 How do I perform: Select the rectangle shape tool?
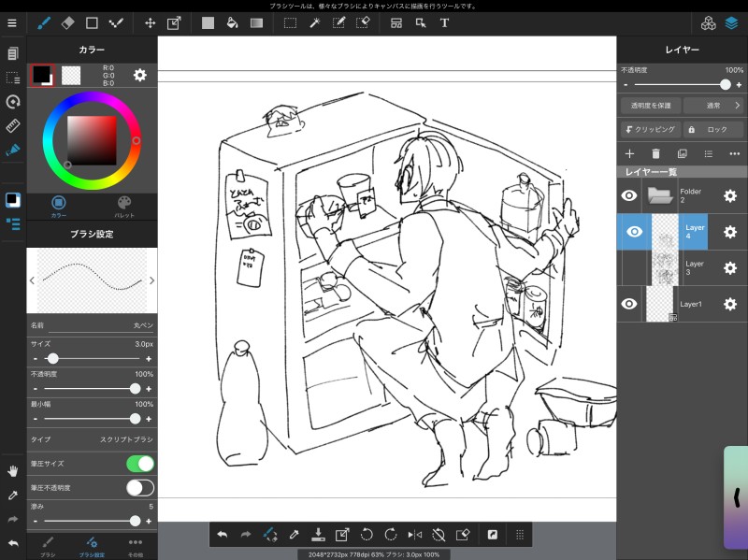tap(92, 22)
